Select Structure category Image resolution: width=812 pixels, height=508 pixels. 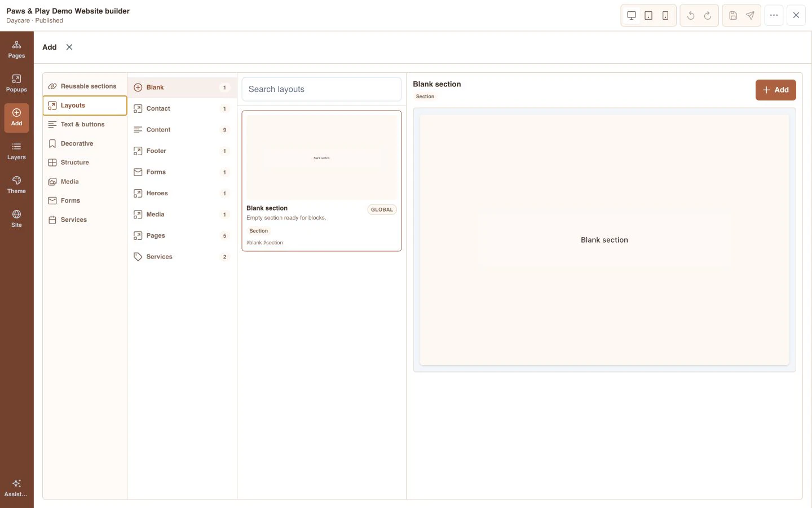click(x=85, y=163)
